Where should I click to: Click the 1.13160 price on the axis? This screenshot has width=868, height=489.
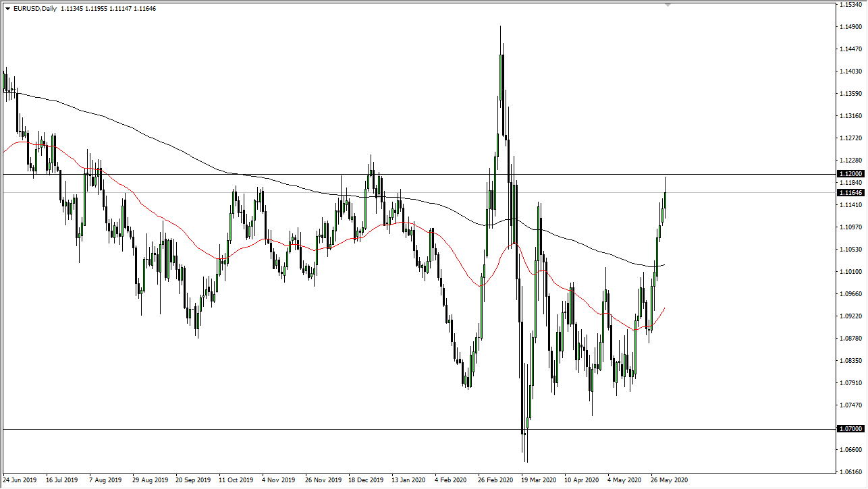click(850, 116)
